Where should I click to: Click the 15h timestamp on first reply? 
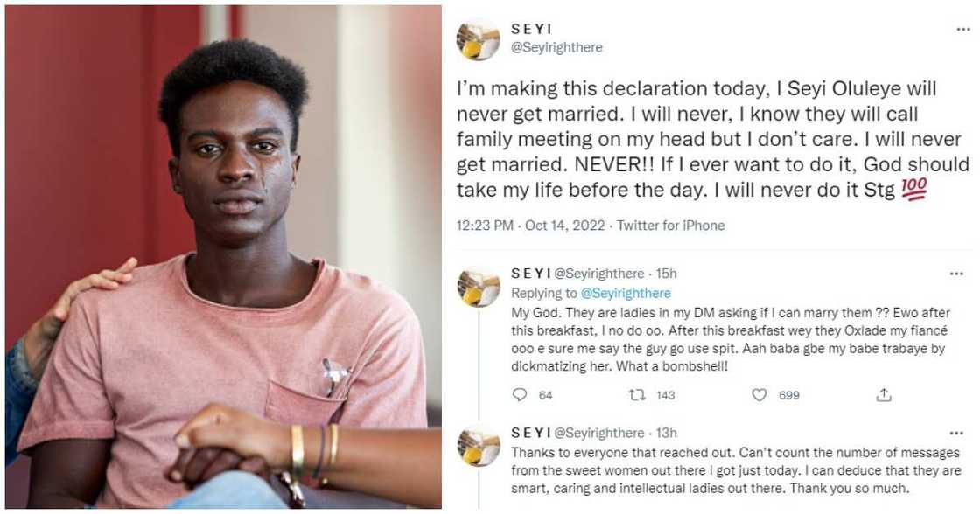[x=667, y=274]
